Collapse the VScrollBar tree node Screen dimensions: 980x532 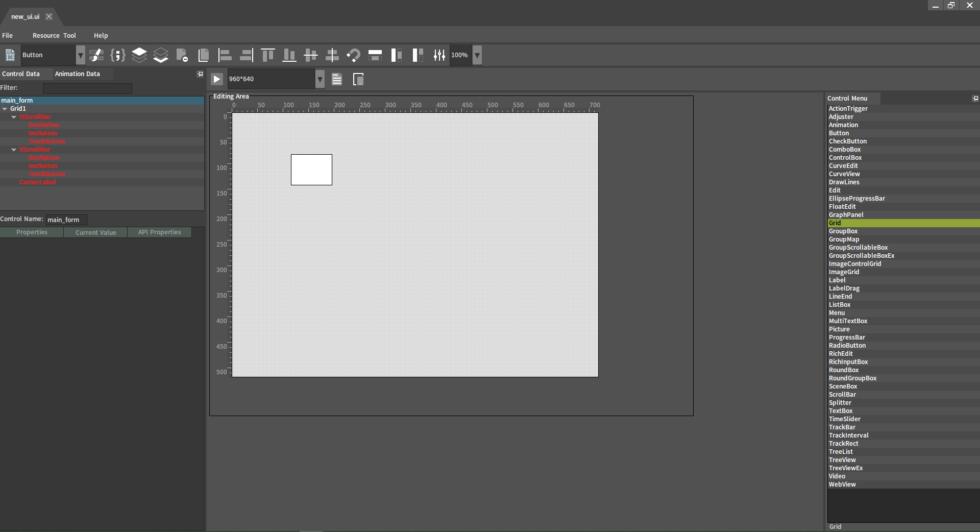(14, 150)
